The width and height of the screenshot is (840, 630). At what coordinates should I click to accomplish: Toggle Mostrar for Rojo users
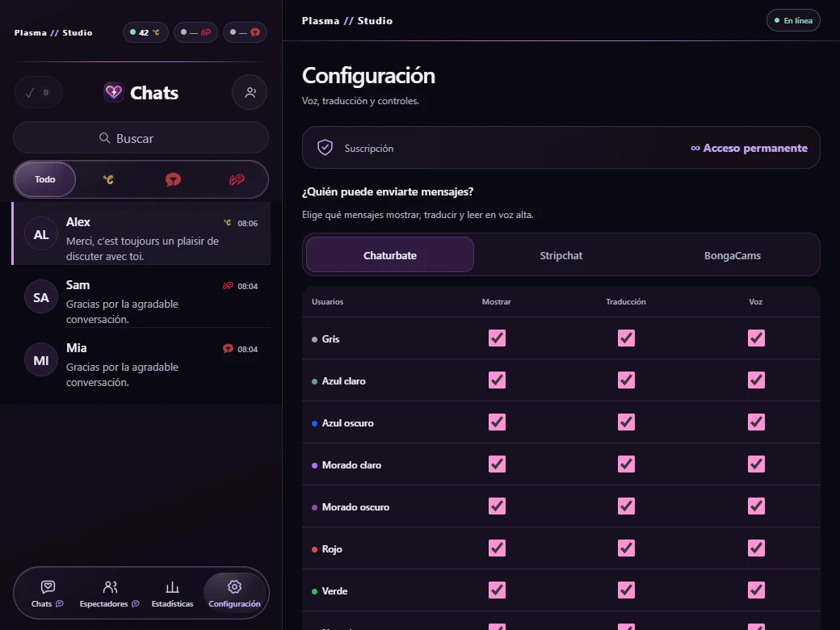click(x=497, y=548)
